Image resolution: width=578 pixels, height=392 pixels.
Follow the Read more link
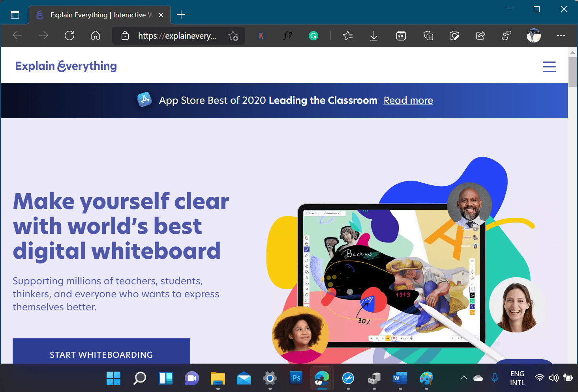408,101
